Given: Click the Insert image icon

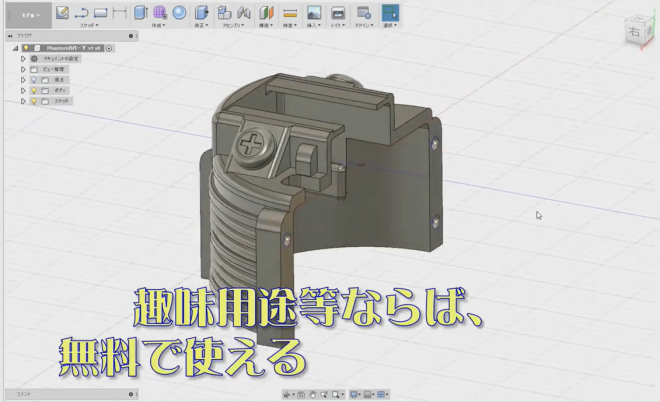Looking at the screenshot, I should pos(314,13).
